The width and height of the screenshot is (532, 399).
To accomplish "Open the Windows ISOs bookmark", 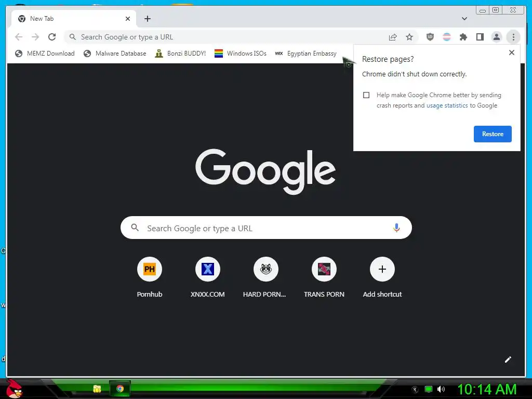I will coord(240,54).
